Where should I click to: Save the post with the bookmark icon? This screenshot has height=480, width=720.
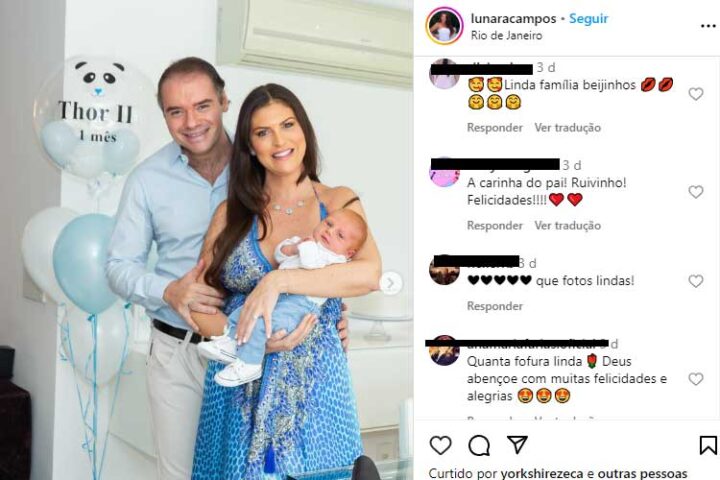[708, 445]
